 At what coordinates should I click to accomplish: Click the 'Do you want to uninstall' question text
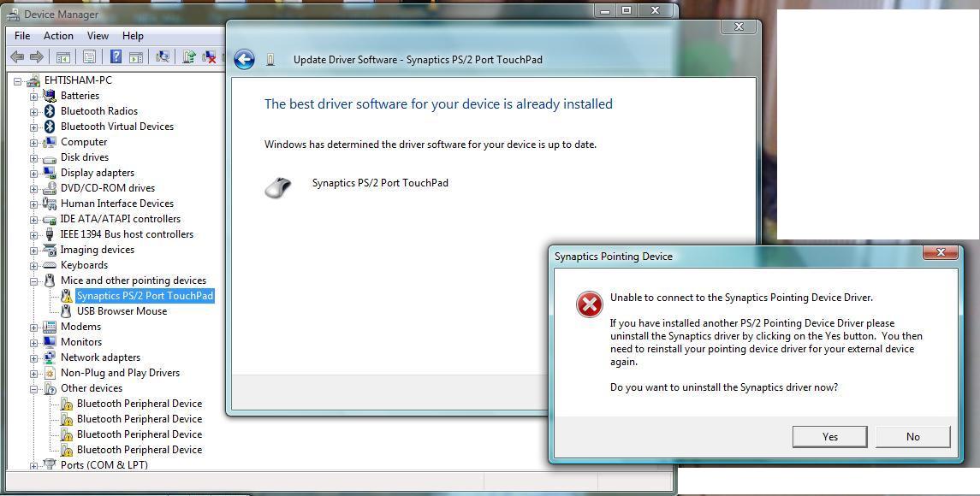coord(724,387)
